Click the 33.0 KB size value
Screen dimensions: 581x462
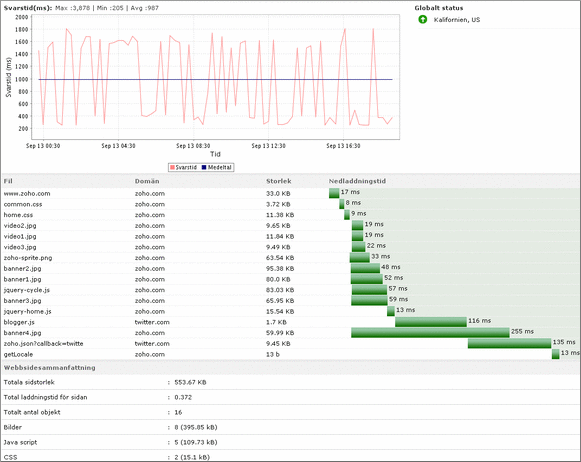pos(278,193)
